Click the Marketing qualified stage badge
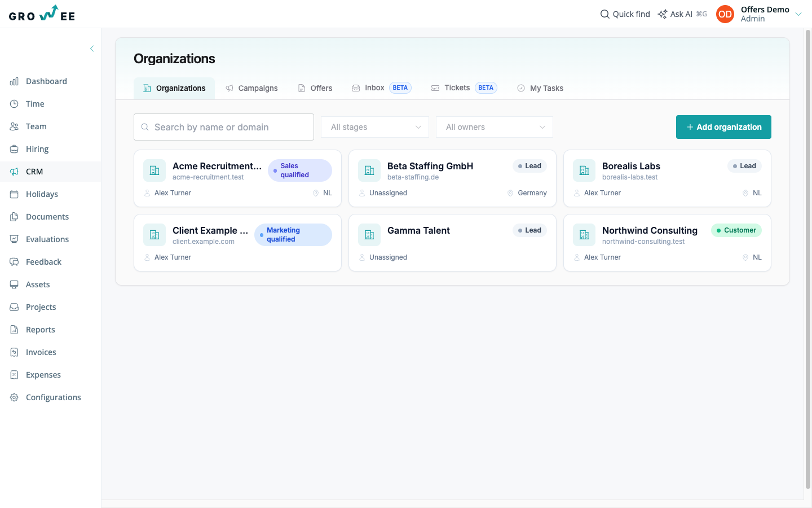 [x=293, y=235]
